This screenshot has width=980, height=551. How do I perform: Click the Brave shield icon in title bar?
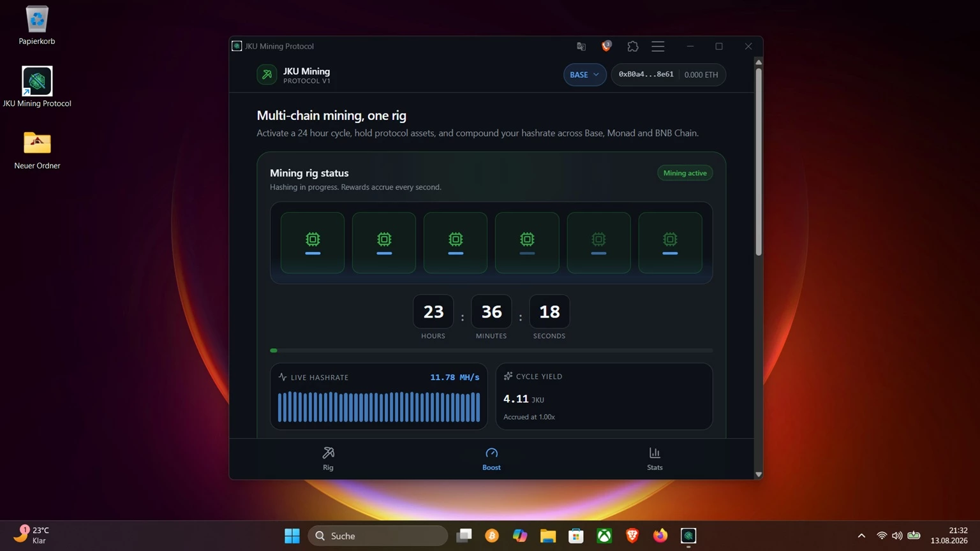(x=606, y=46)
